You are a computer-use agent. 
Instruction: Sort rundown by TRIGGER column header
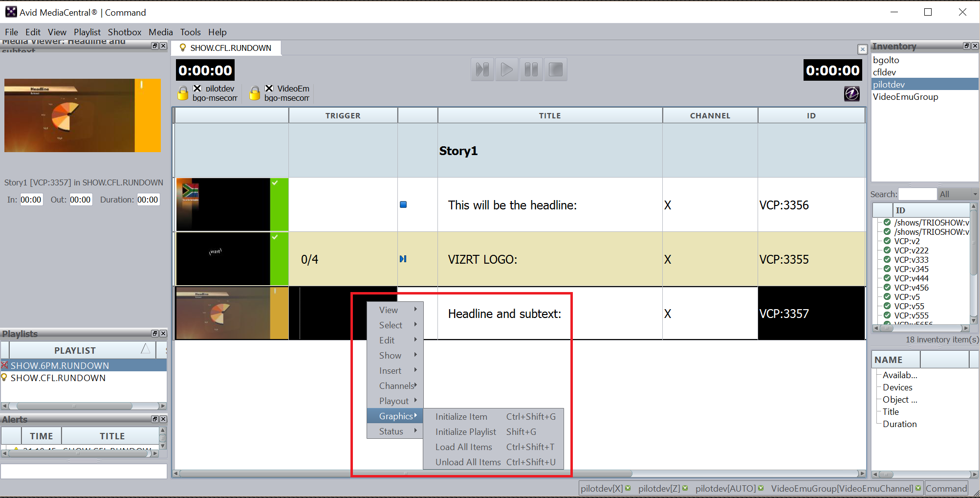343,115
